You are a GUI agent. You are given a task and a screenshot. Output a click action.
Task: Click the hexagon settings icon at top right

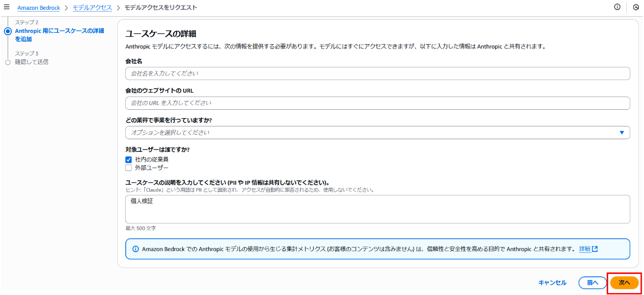pos(636,7)
